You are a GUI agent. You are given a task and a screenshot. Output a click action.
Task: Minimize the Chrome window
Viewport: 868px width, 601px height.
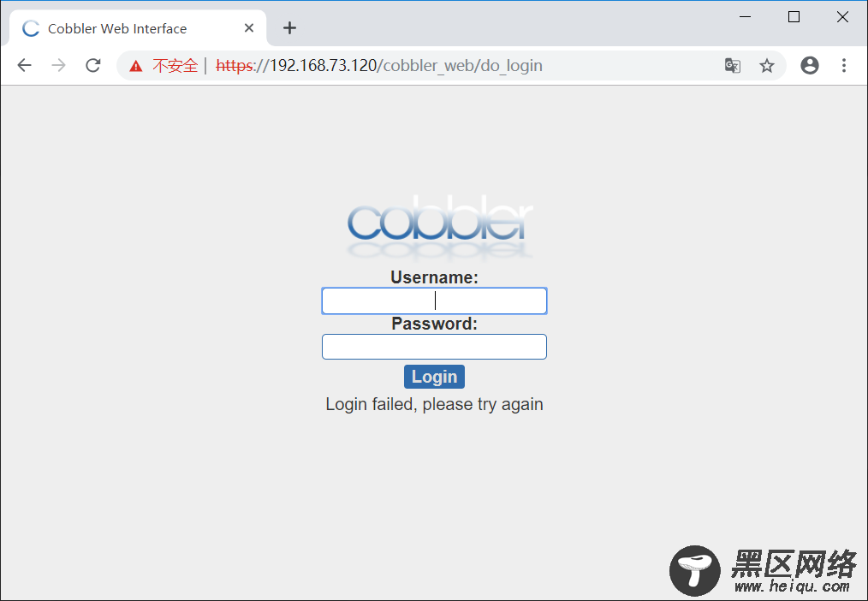pyautogui.click(x=745, y=17)
